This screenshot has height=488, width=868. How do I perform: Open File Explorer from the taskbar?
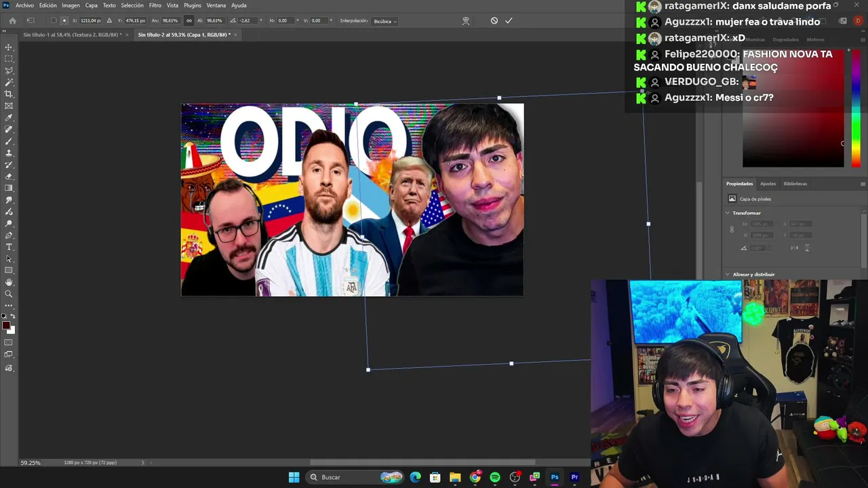point(455,477)
